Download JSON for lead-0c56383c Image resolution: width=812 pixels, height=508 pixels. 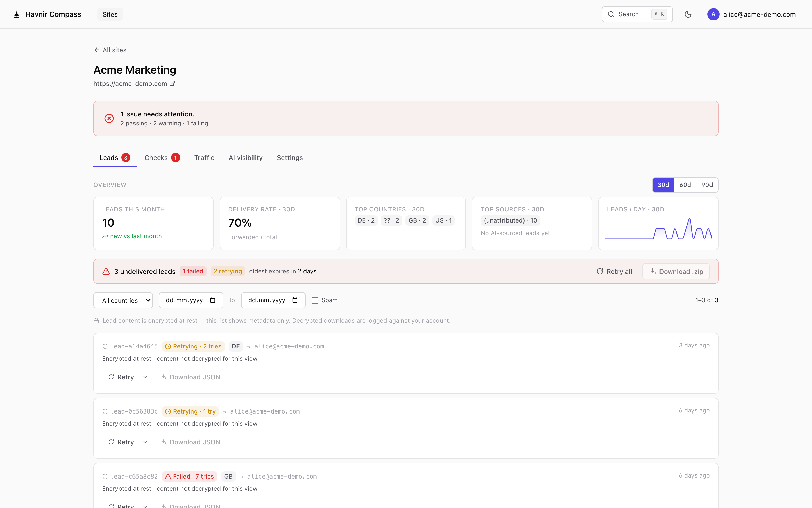click(190, 442)
